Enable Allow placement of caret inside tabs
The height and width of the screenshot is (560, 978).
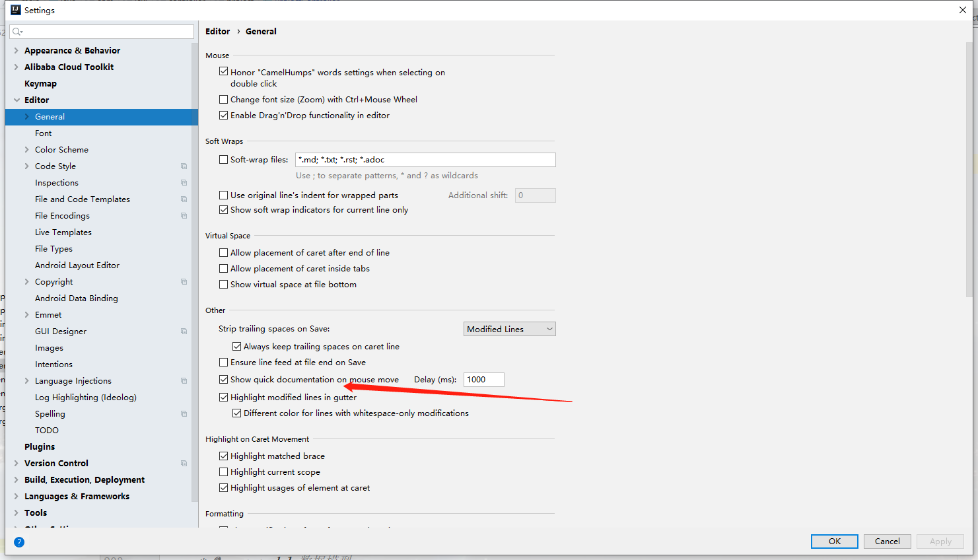coord(223,269)
